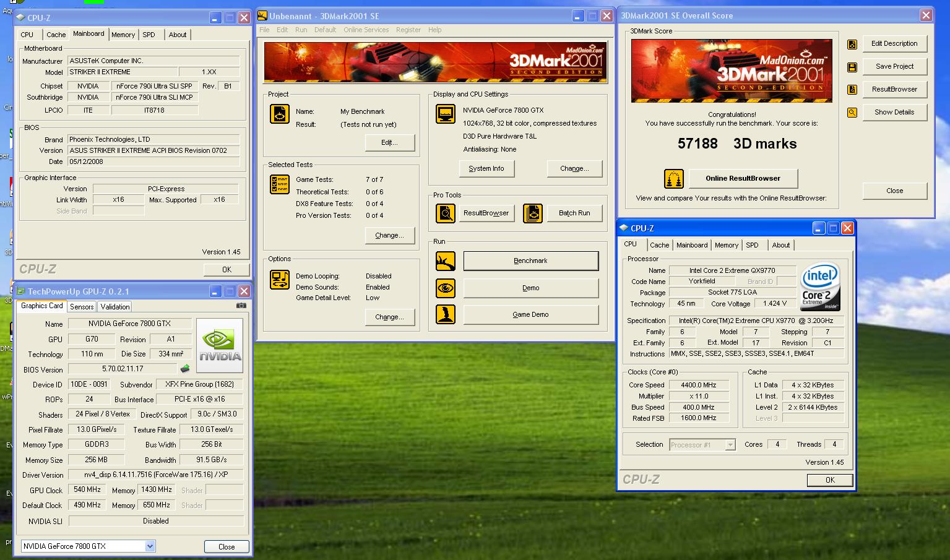The height and width of the screenshot is (560, 950).
Task: Open the Default menu in 3DMark2001
Action: point(325,30)
